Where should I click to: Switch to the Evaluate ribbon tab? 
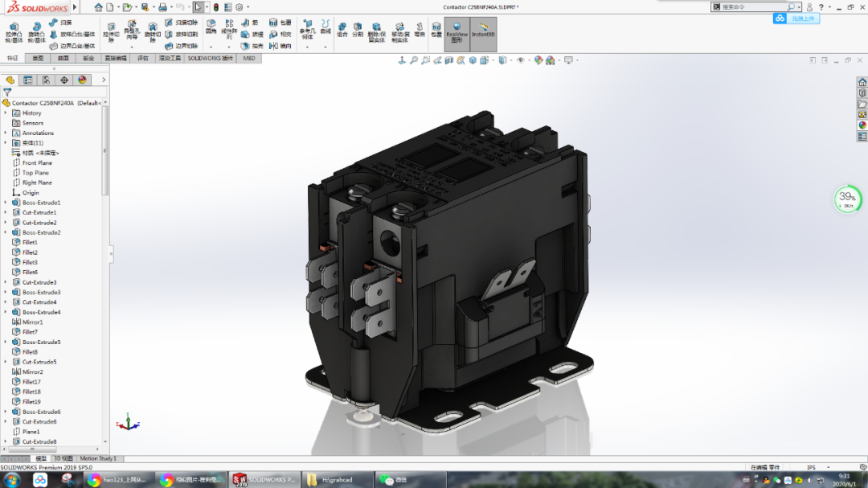(x=143, y=58)
